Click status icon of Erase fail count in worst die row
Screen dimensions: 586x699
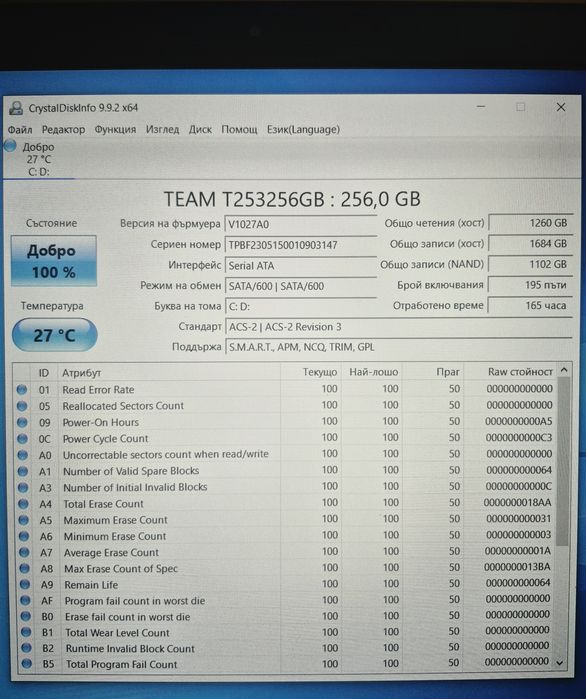coord(26,617)
